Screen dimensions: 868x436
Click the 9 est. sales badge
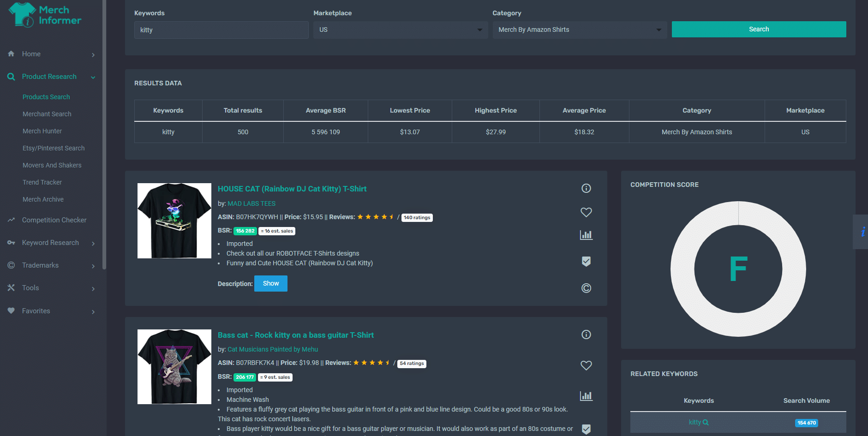275,377
